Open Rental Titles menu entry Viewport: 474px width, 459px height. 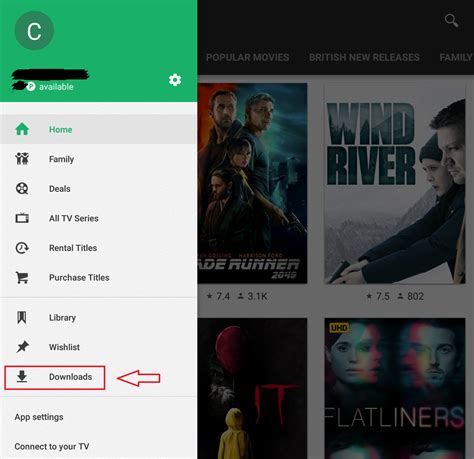[98, 248]
